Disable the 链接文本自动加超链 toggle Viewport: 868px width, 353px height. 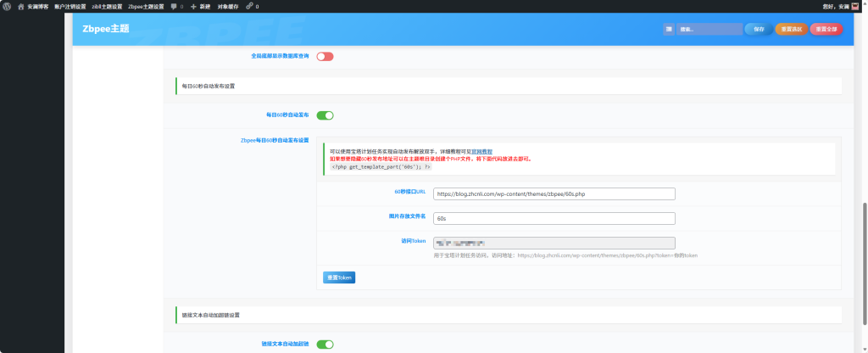(325, 345)
